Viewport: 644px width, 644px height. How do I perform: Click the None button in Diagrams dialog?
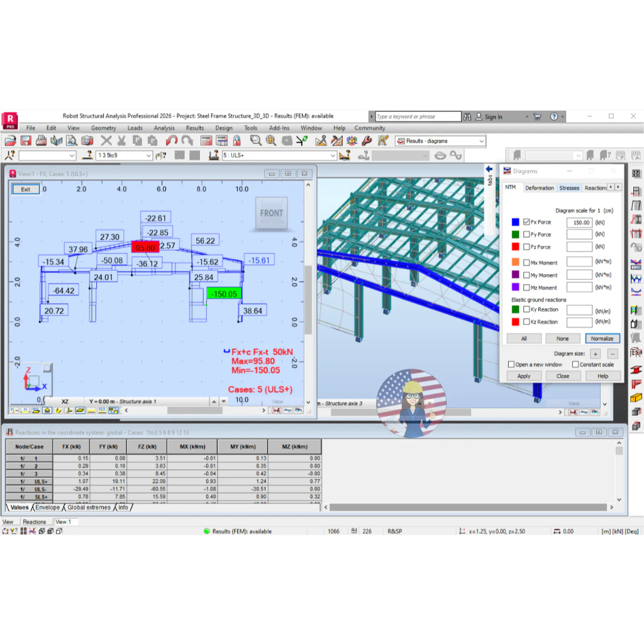point(563,338)
